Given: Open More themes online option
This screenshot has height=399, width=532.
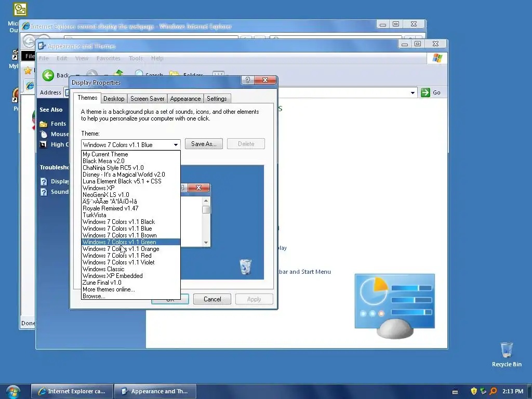Looking at the screenshot, I should pos(130,289).
